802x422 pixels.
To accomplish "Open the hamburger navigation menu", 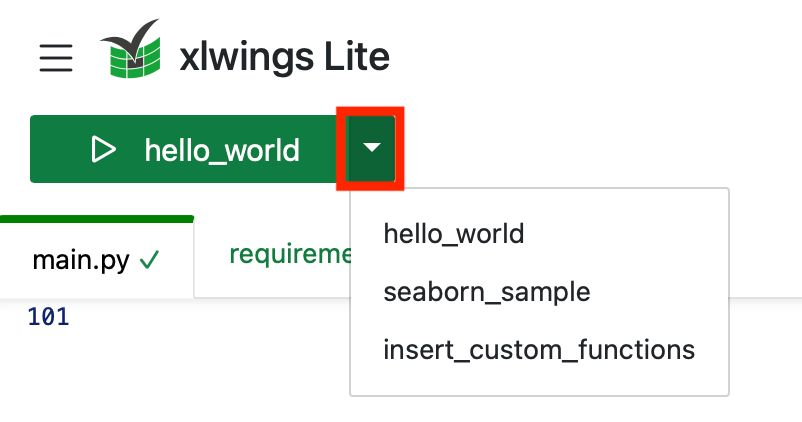I will (56, 58).
